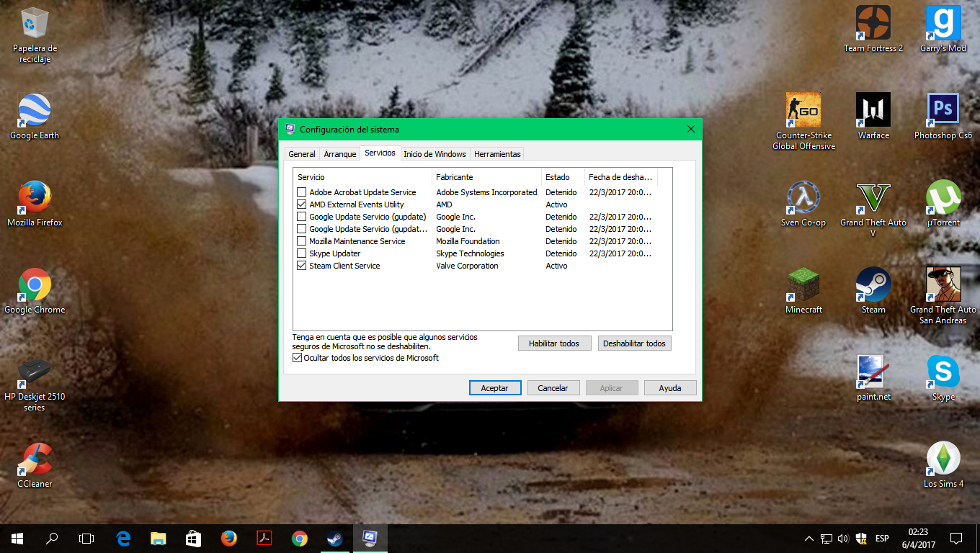Open help with the Ayuda button
This screenshot has height=553, width=980.
670,388
